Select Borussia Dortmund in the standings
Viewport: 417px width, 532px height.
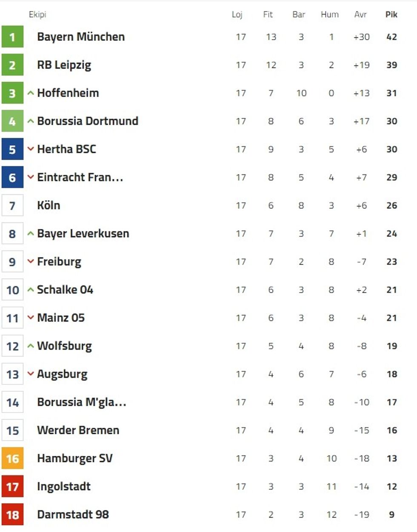pos(88,121)
